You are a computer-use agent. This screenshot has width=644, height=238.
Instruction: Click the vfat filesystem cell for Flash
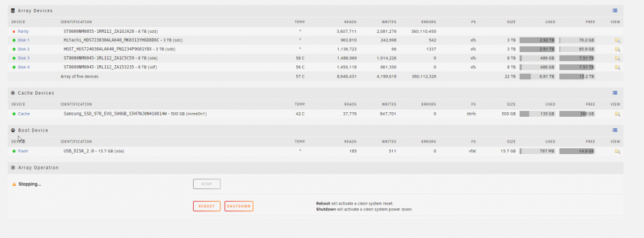click(x=472, y=152)
